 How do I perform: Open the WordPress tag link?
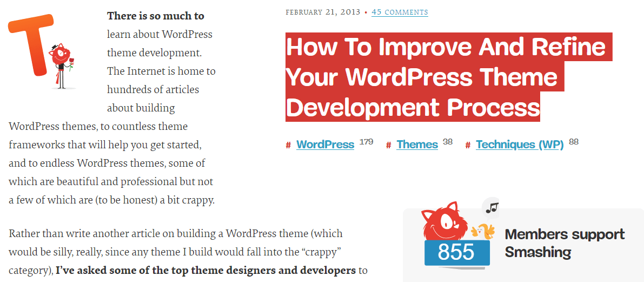pyautogui.click(x=325, y=145)
